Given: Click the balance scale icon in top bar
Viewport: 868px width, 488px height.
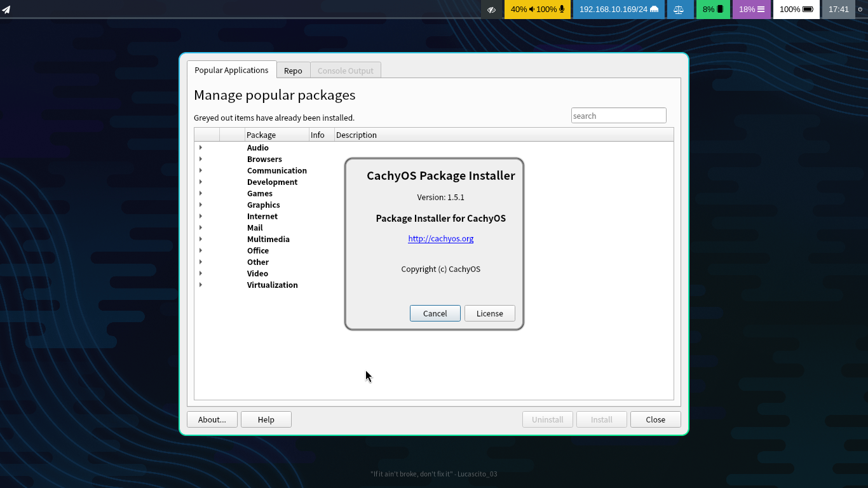Looking at the screenshot, I should [x=679, y=10].
